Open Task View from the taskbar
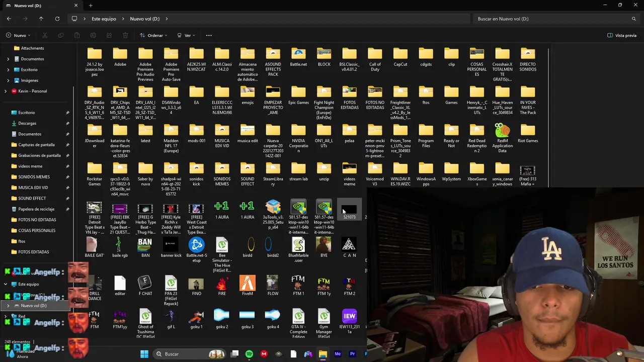Viewport: 644px width, 362px height. click(234, 354)
